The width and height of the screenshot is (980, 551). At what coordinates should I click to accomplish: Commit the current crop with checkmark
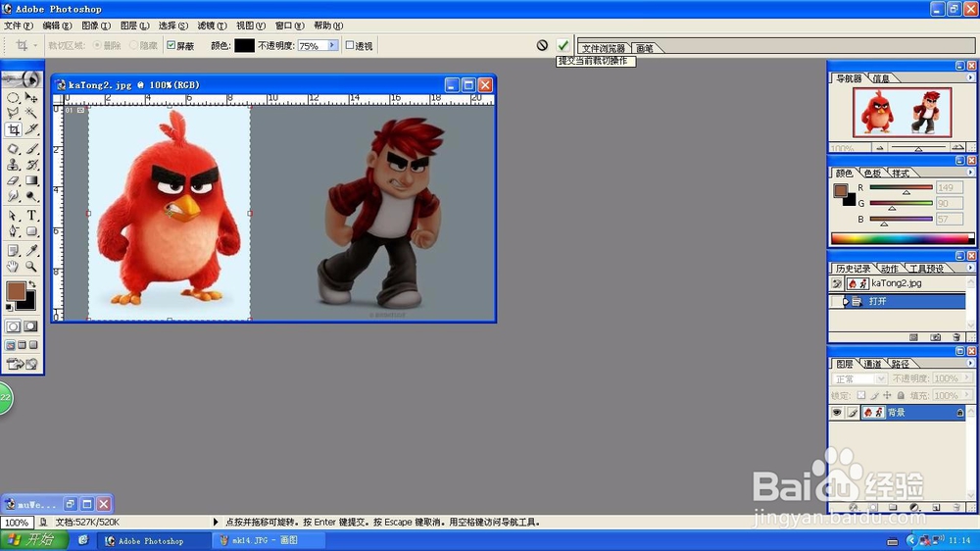pos(563,45)
